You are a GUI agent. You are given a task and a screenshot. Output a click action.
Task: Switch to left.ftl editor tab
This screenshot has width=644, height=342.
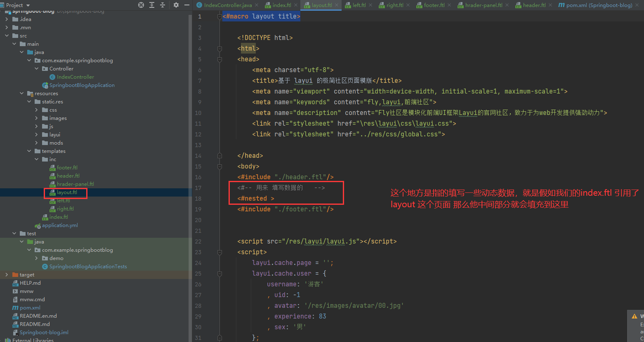point(359,5)
